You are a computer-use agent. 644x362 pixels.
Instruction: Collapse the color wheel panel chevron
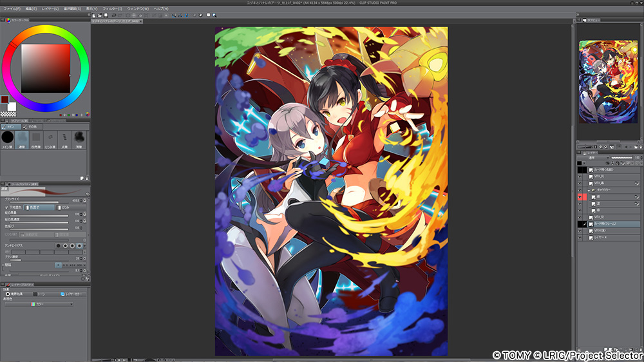pyautogui.click(x=3, y=20)
